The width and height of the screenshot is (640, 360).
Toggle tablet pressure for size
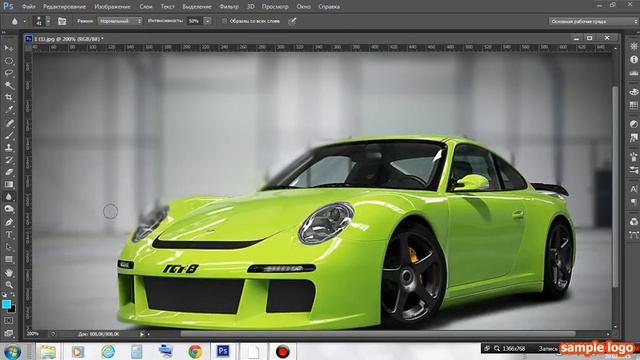tap(292, 21)
